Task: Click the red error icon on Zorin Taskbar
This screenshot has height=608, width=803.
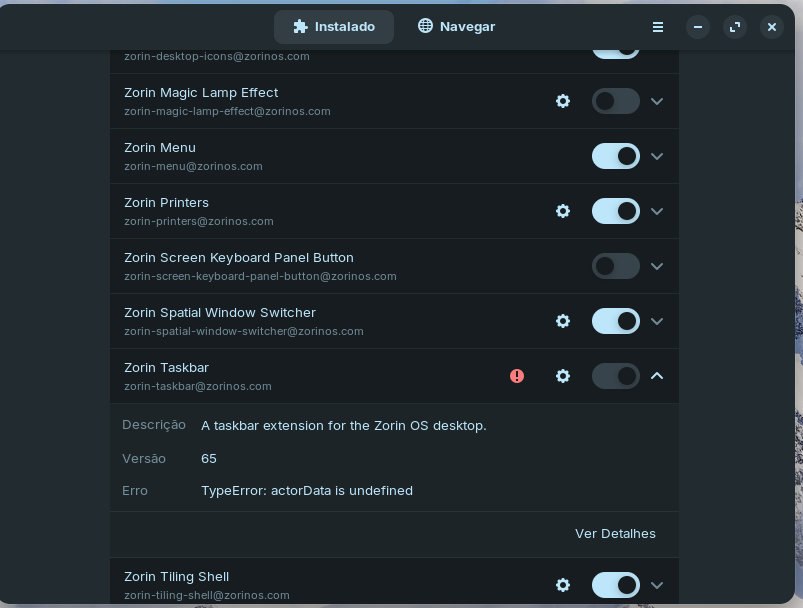Action: (x=517, y=376)
